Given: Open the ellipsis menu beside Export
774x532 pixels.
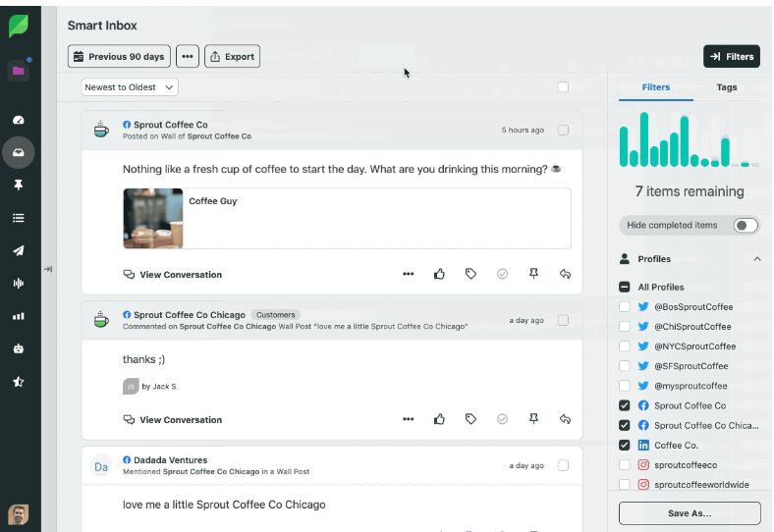Looking at the screenshot, I should click(x=188, y=57).
